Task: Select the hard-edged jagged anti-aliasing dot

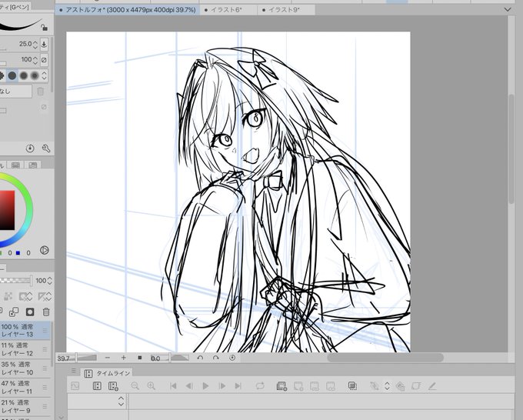Action: click(2, 75)
